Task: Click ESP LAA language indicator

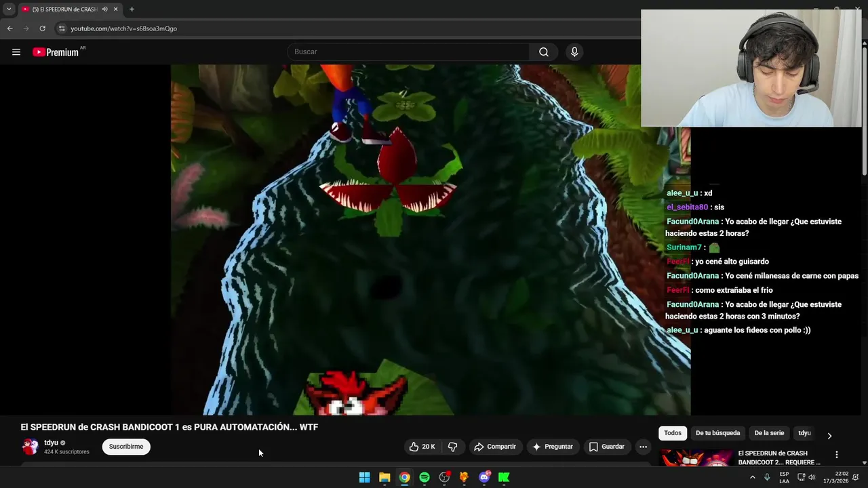Action: [x=784, y=477]
